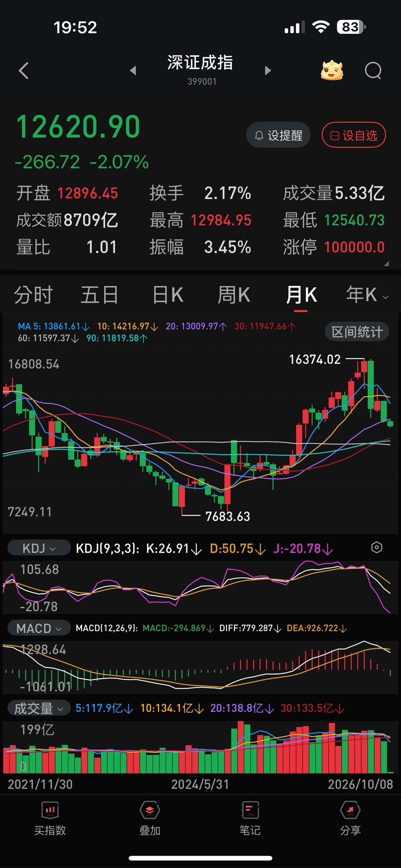Set a price alert with 设提醒
401x868 pixels.
click(278, 135)
